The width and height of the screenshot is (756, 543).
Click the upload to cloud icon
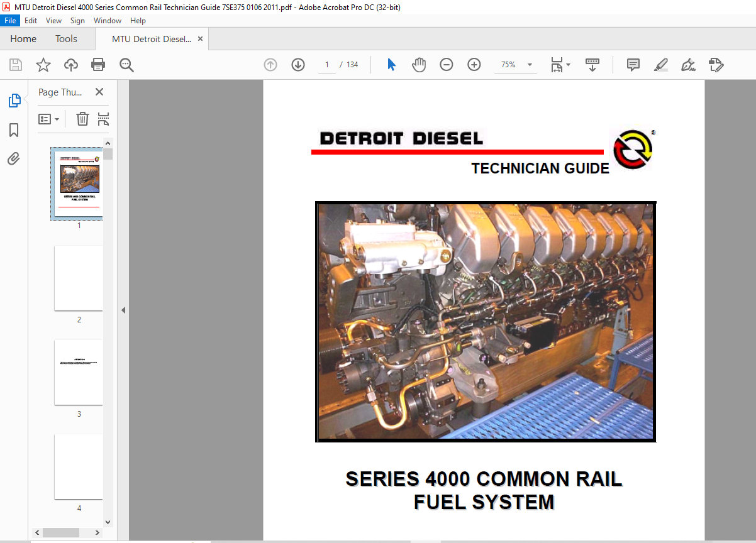click(x=71, y=65)
